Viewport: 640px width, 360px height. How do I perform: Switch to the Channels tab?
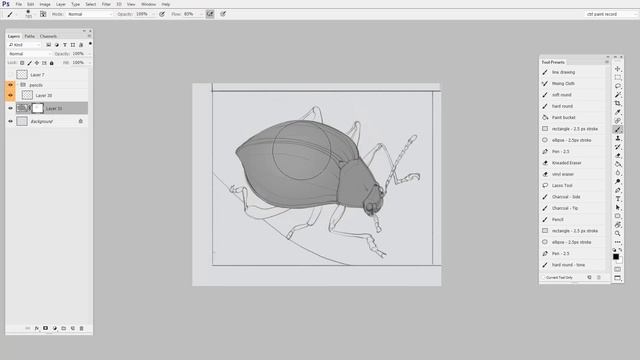pos(48,36)
